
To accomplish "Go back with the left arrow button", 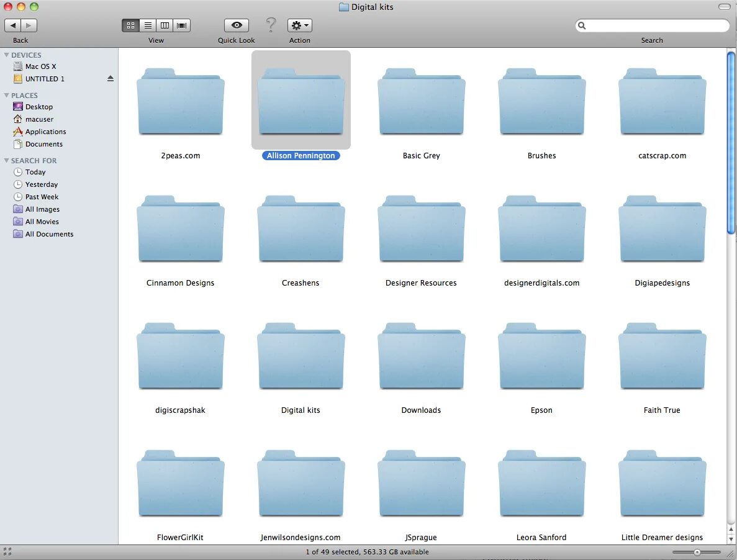I will coord(12,25).
